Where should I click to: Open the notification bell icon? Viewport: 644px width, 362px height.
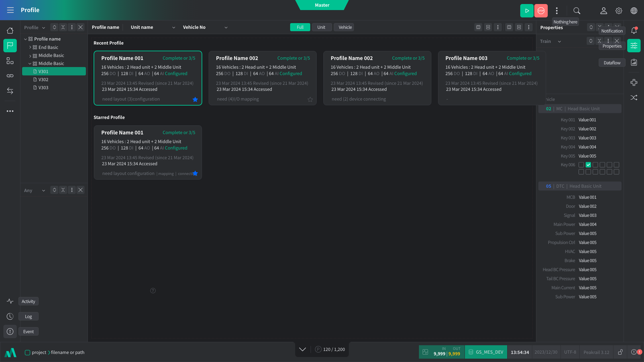[x=634, y=31]
